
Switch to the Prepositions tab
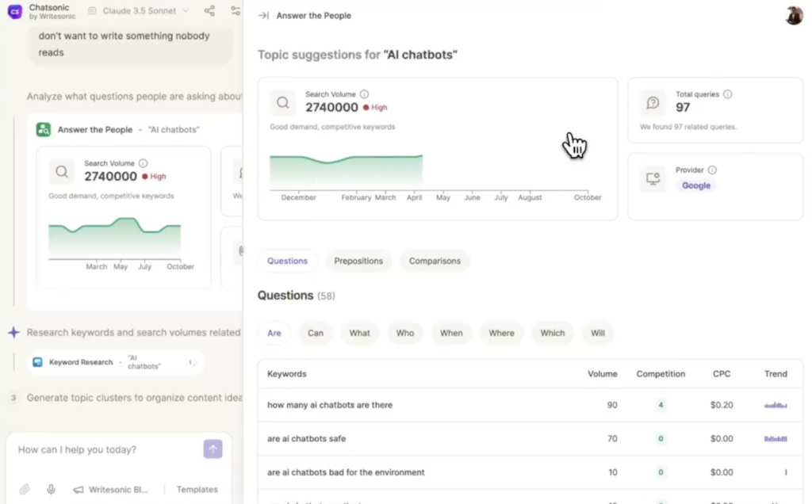pos(358,261)
